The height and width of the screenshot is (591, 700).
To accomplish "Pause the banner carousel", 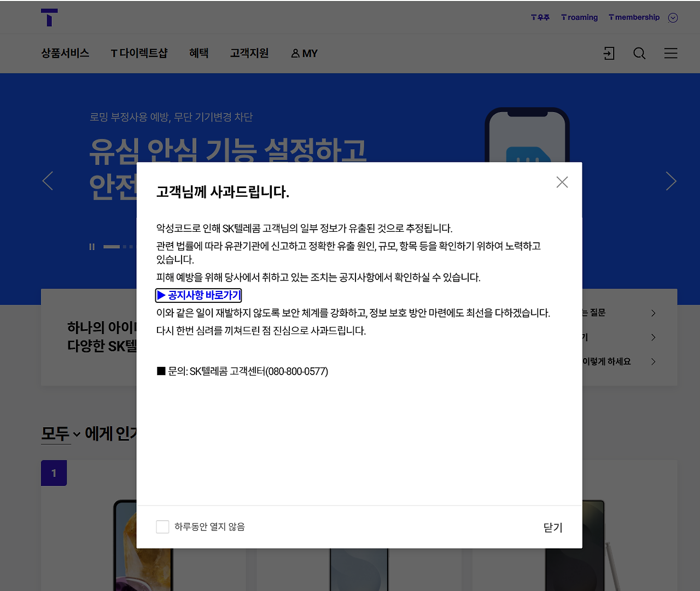I will pyautogui.click(x=92, y=247).
